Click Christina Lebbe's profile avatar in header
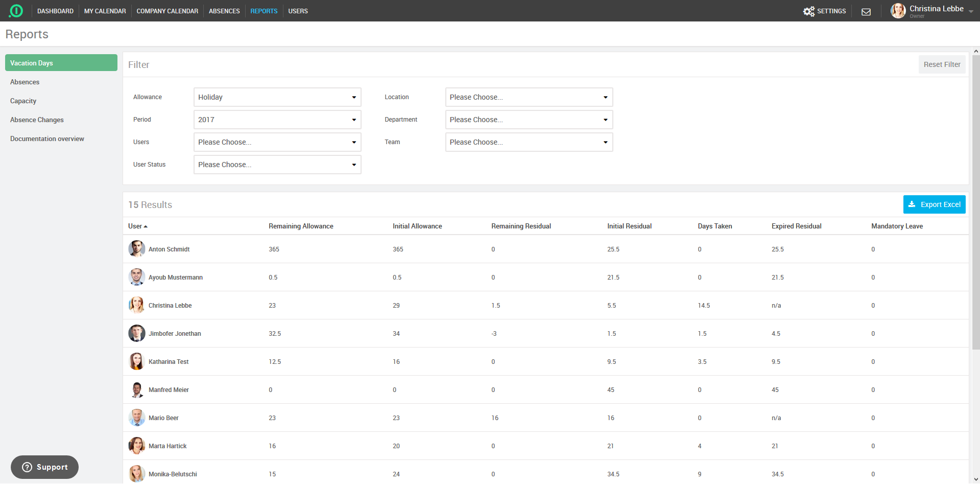 pyautogui.click(x=898, y=11)
